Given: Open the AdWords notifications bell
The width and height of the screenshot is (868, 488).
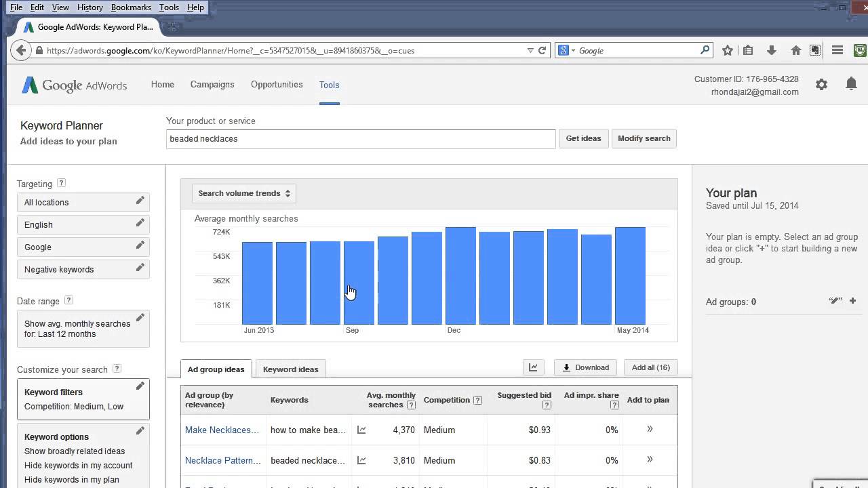Looking at the screenshot, I should tap(851, 84).
